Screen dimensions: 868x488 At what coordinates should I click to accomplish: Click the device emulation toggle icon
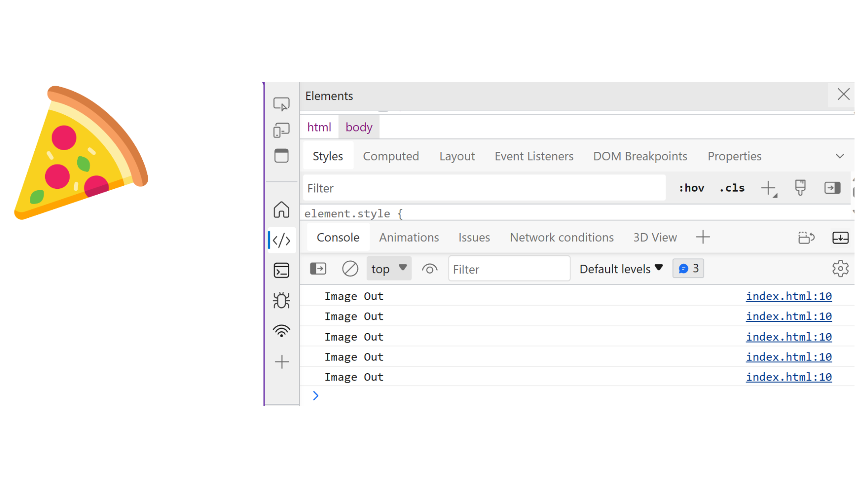[281, 130]
